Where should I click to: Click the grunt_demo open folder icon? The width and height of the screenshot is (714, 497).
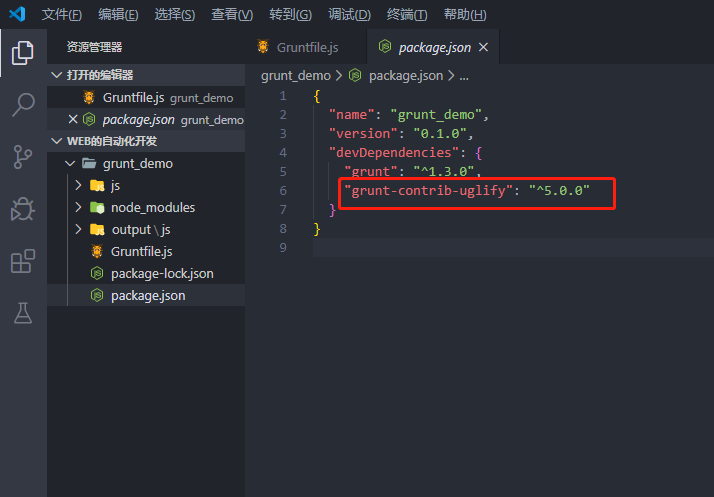click(x=89, y=163)
